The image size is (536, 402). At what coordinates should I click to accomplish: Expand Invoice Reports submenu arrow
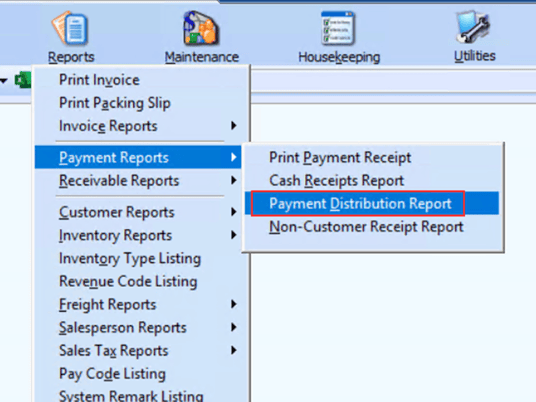[234, 125]
